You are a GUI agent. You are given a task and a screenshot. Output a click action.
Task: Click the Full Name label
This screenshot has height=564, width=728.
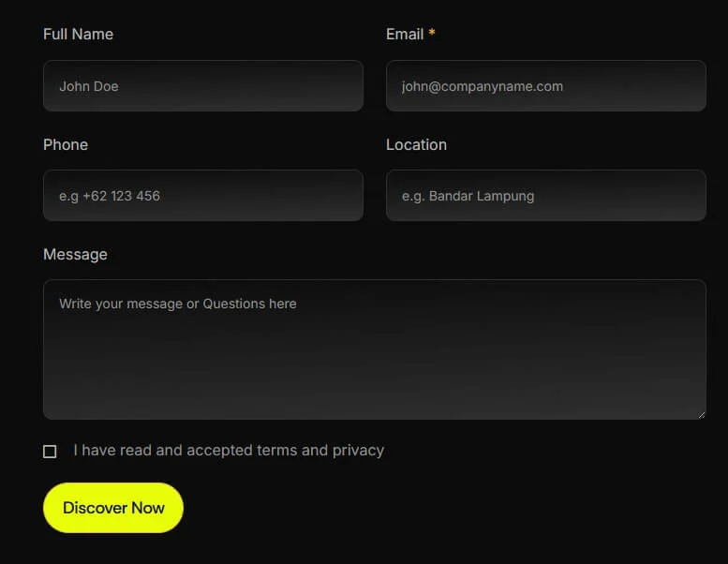click(78, 34)
